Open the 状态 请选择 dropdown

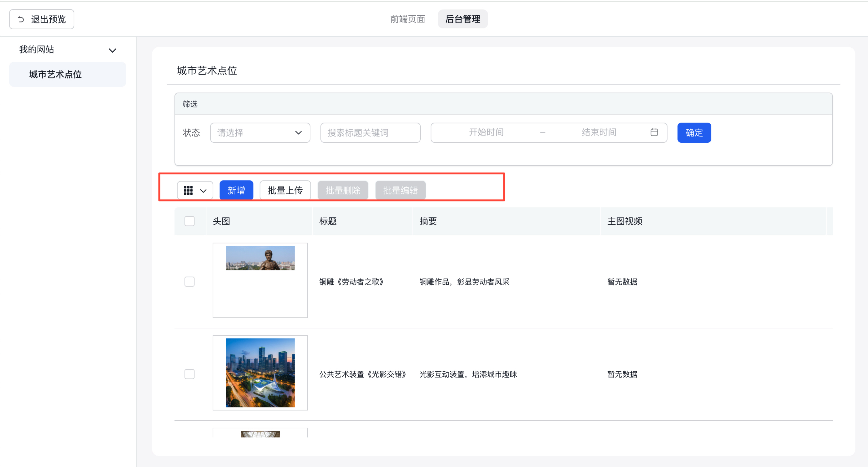260,133
